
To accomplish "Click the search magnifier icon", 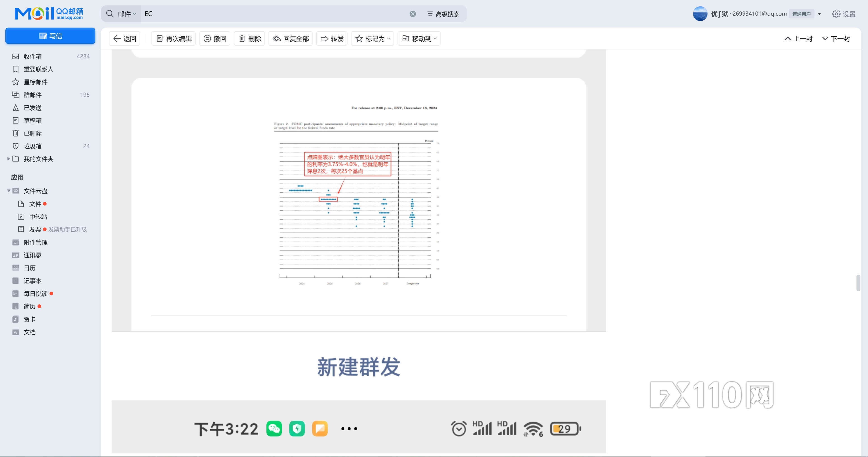I will pyautogui.click(x=110, y=14).
